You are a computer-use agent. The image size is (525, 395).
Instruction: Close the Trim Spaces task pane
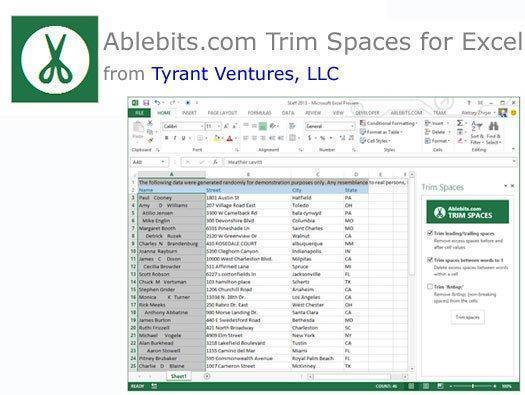coord(513,186)
